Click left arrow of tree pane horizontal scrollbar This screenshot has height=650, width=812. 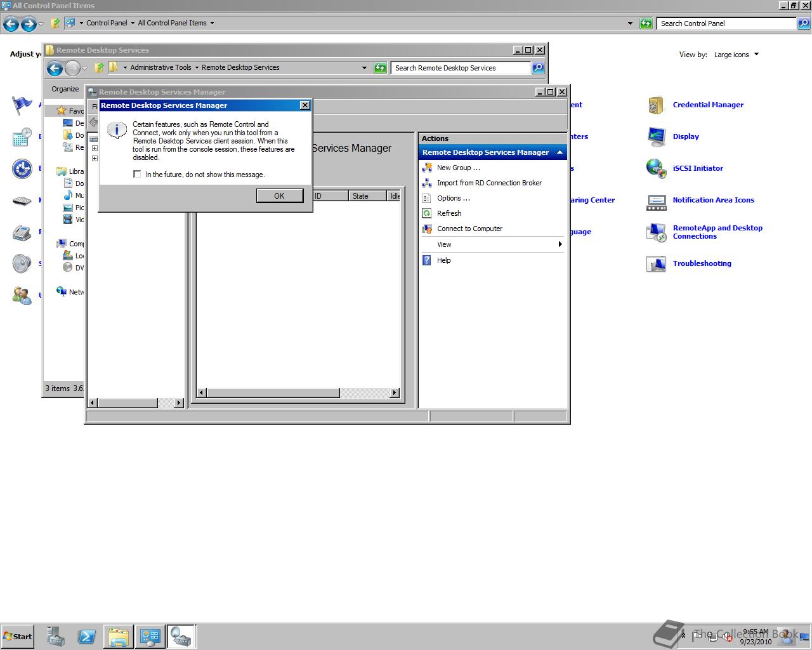coord(93,403)
